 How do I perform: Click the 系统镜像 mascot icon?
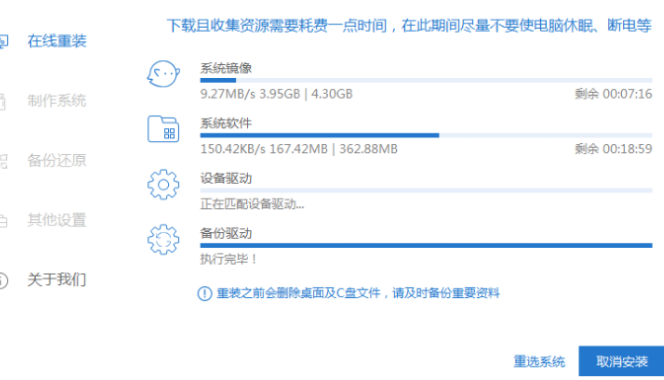pos(163,74)
